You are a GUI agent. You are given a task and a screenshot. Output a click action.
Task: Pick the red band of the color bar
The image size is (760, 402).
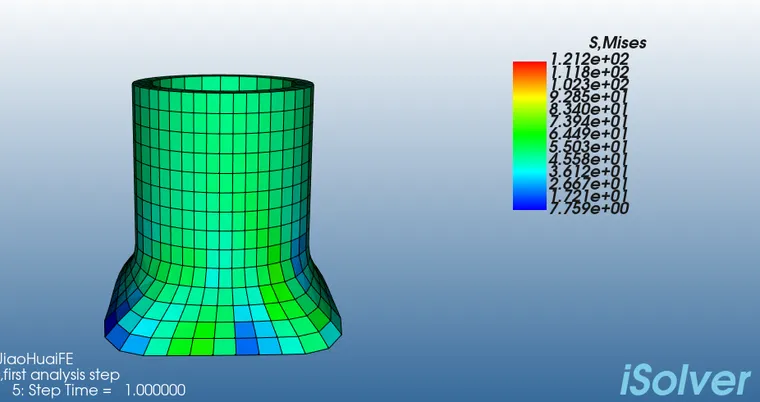pos(526,67)
